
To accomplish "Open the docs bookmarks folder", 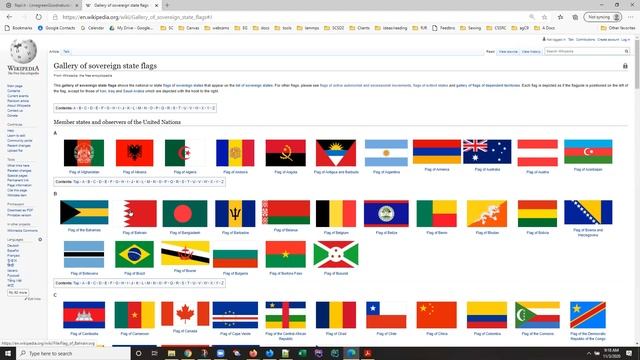I will click(x=261, y=28).
